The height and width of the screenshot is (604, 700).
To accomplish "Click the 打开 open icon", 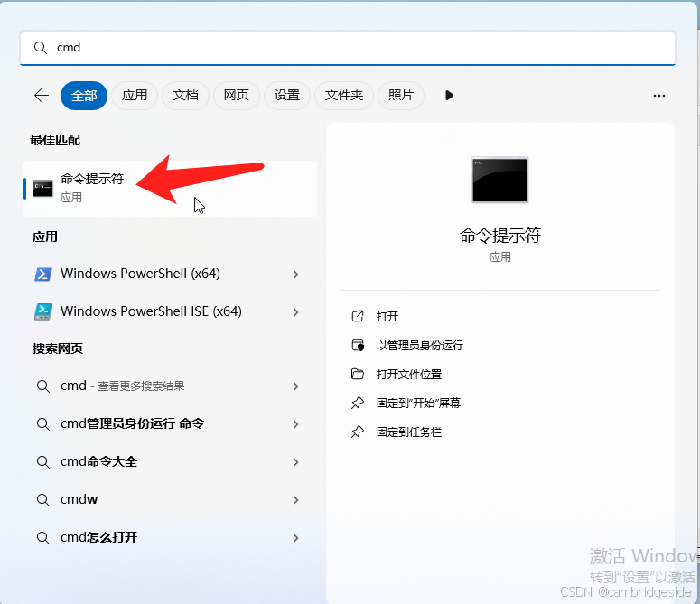I will point(357,316).
